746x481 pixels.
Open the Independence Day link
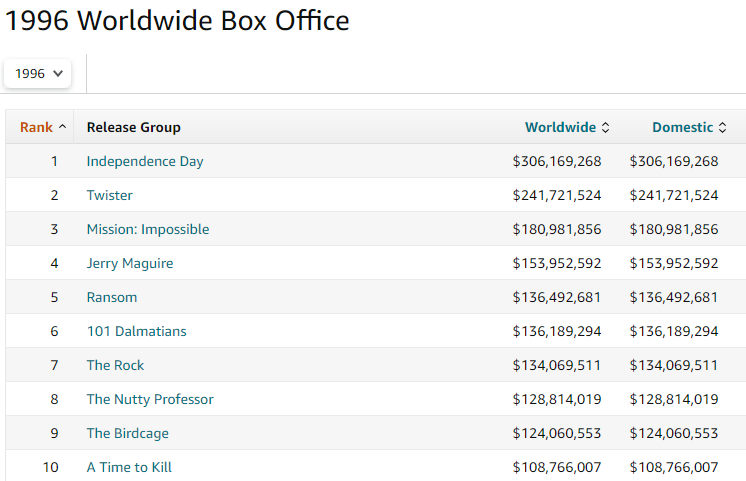pyautogui.click(x=145, y=161)
